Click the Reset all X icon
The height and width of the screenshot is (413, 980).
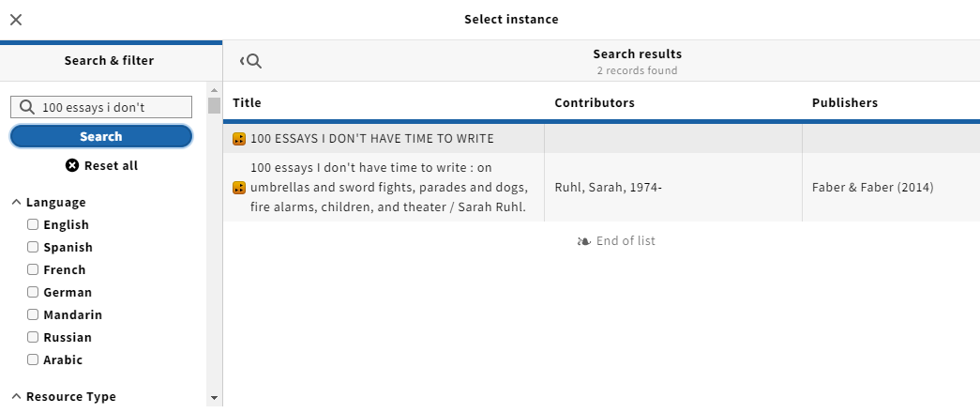72,166
